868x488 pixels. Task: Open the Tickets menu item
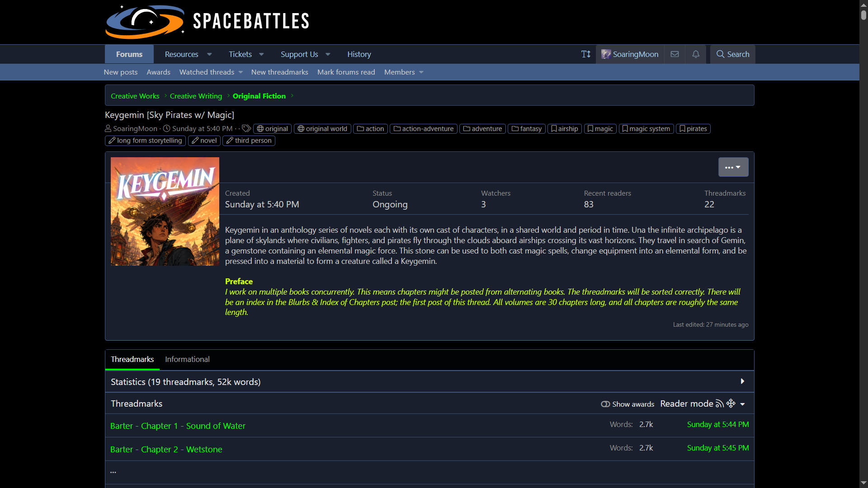[x=240, y=54]
